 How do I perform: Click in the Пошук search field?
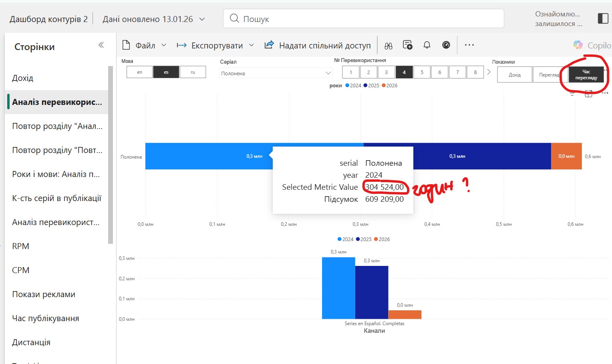[x=363, y=18]
